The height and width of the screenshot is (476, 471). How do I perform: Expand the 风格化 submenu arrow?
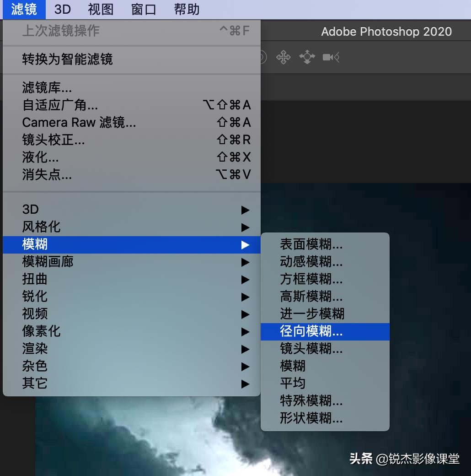(x=246, y=227)
